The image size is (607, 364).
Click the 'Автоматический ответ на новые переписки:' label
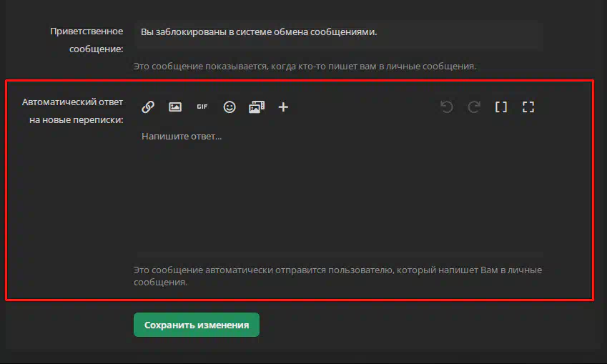pyautogui.click(x=73, y=111)
